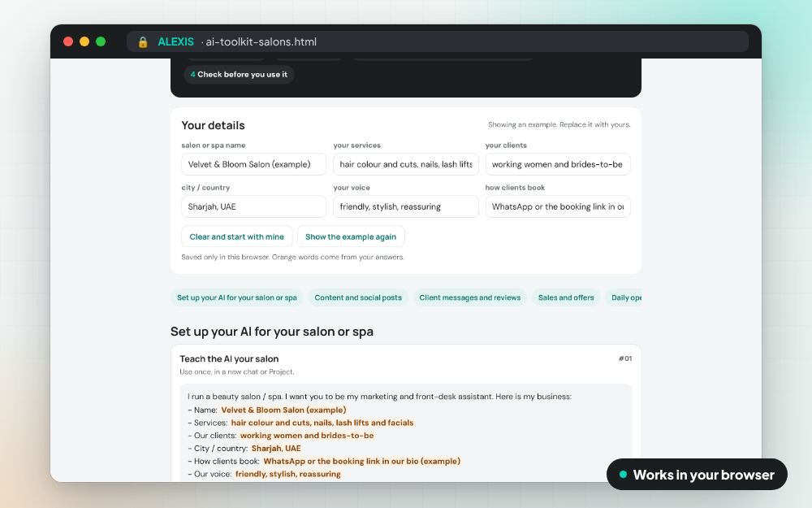Click orange 'hair colour and cuts, nails, lash lifts and facials' text
Viewport: 812px width, 508px height.
point(322,423)
